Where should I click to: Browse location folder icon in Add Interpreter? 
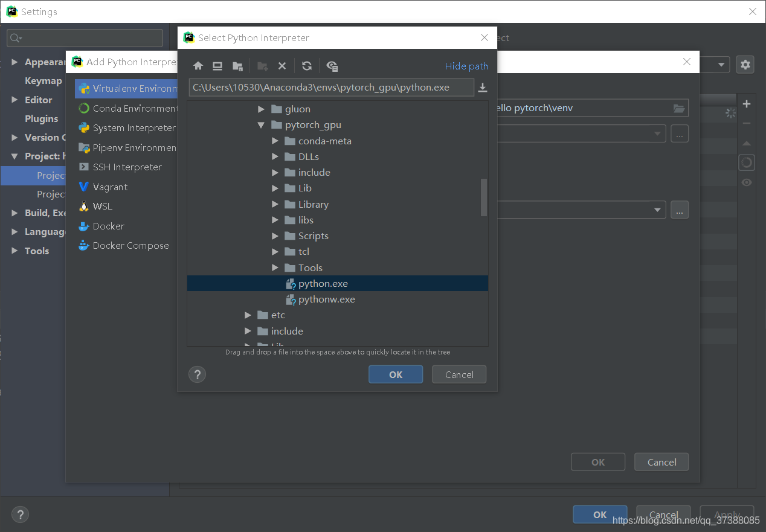(x=679, y=108)
